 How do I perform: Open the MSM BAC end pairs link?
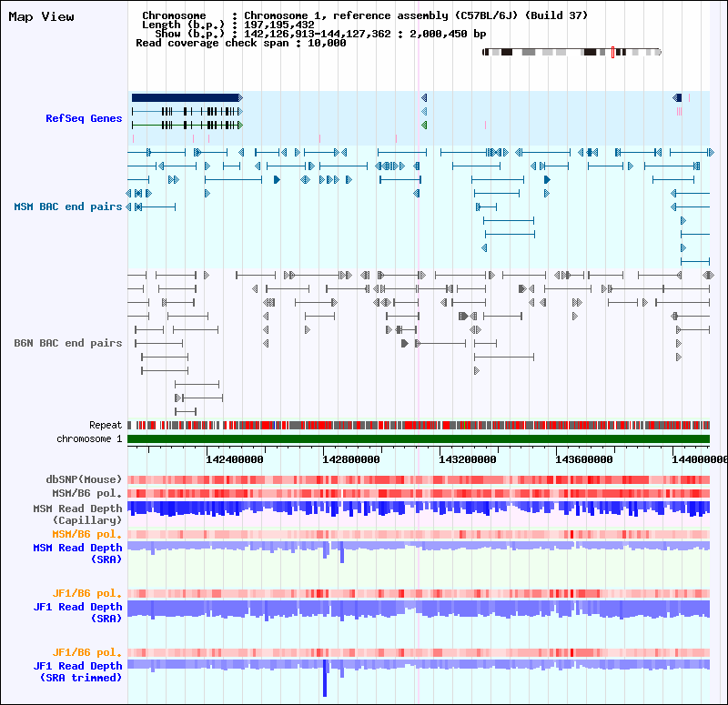[67, 206]
